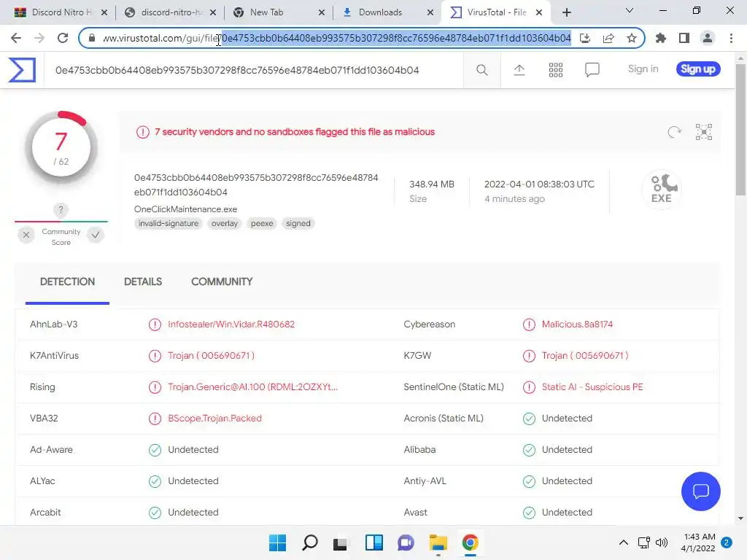The height and width of the screenshot is (560, 747).
Task: Click the 7 / 62 detection score gauge
Action: (61, 149)
